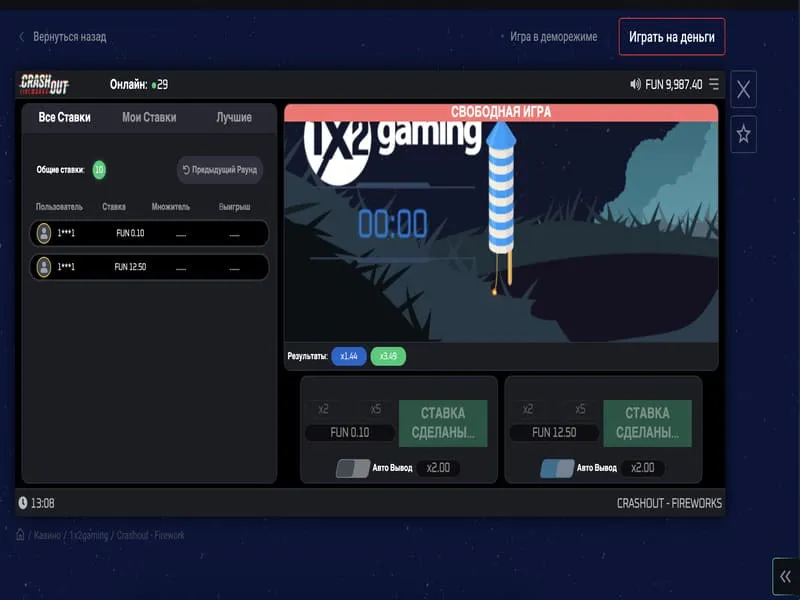
Task: Toggle Авто Вывод in the FUN 12.50 panel
Action: [557, 468]
